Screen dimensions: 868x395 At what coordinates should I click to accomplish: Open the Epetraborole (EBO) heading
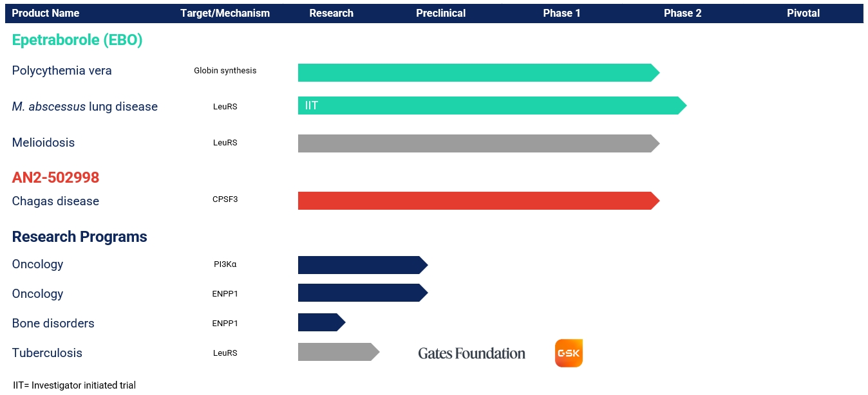[x=77, y=40]
